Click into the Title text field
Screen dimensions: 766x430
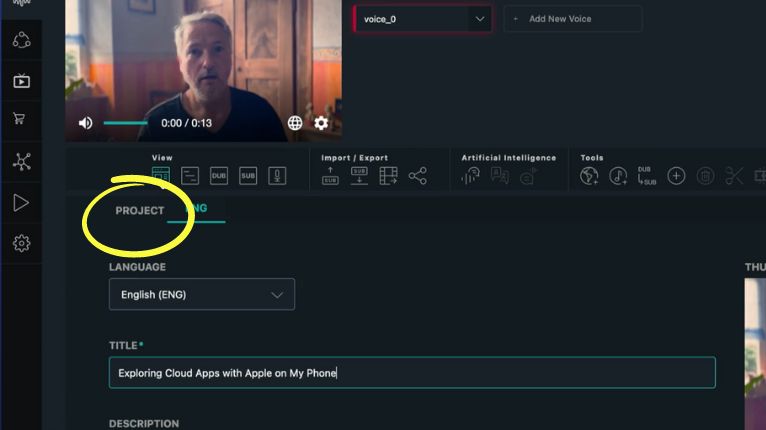411,372
